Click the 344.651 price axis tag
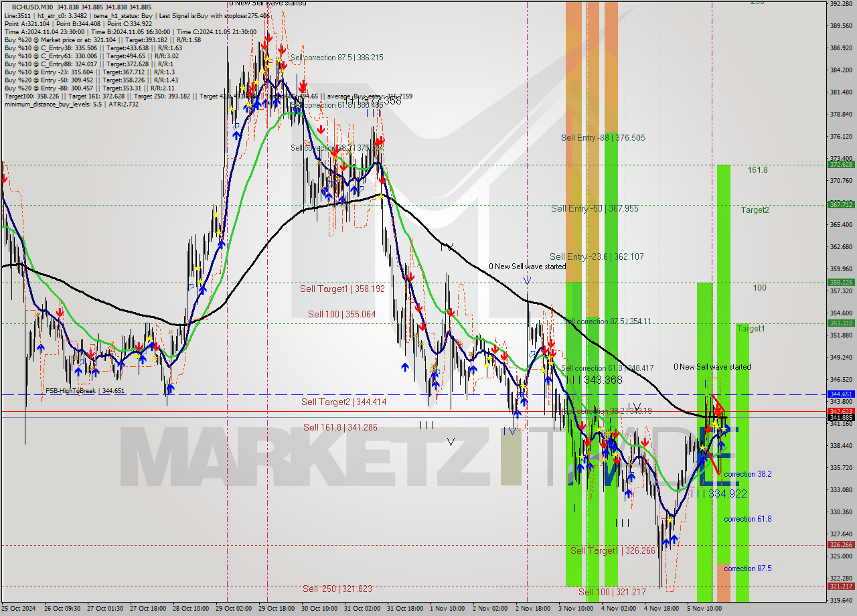 [841, 394]
